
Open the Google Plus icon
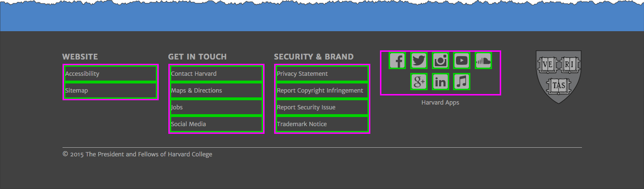click(419, 82)
